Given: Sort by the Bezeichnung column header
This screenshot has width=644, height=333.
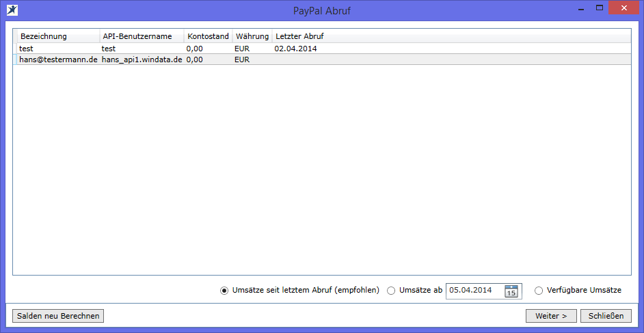Looking at the screenshot, I should [x=58, y=36].
